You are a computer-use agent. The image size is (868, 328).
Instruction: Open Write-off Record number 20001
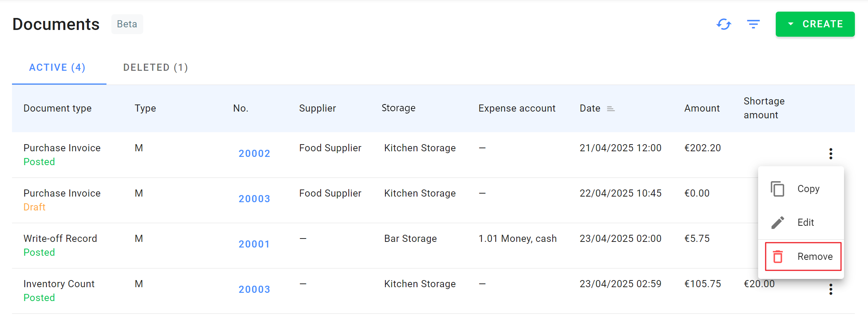254,244
